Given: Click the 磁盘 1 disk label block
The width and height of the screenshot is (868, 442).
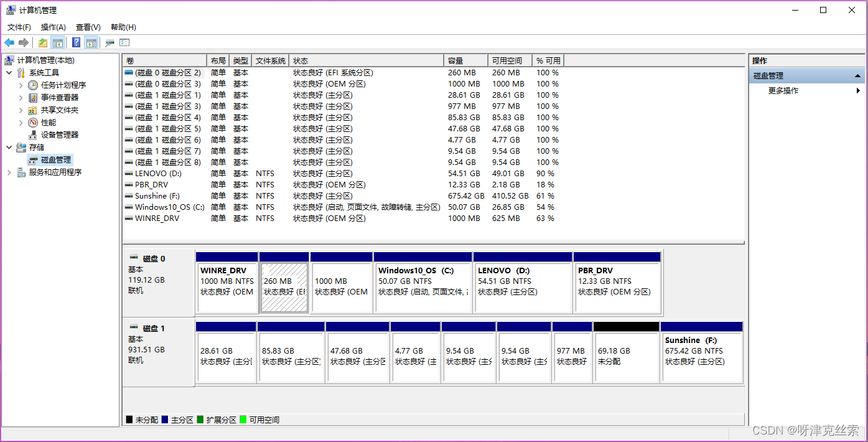Looking at the screenshot, I should pos(159,352).
